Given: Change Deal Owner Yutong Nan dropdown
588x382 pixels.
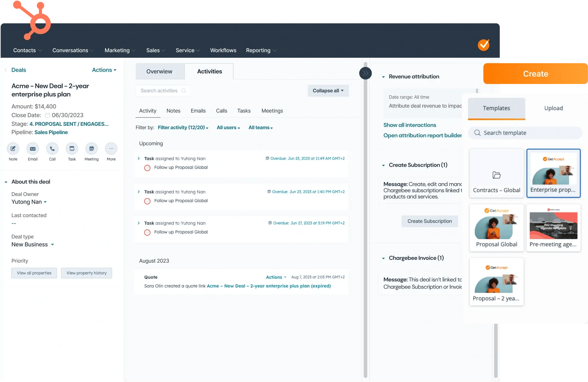Looking at the screenshot, I should 29,202.
